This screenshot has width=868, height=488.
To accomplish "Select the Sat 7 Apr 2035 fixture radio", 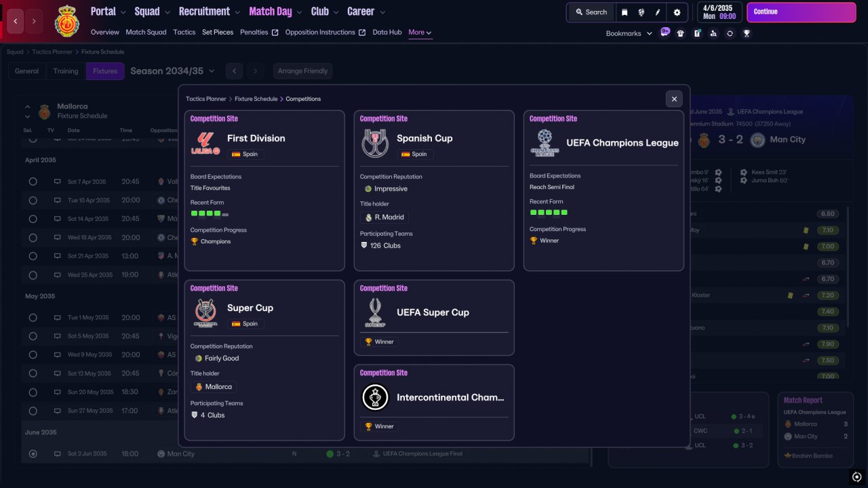I will (33, 182).
